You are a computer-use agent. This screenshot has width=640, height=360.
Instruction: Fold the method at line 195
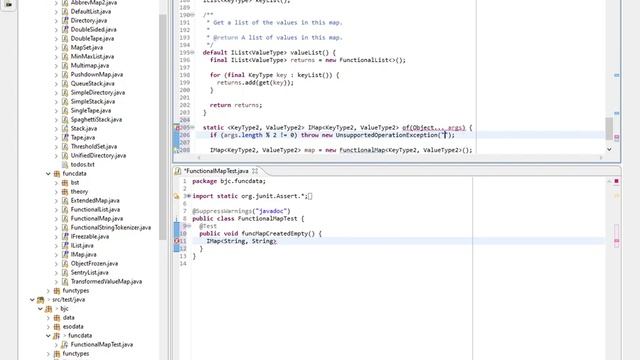click(193, 53)
